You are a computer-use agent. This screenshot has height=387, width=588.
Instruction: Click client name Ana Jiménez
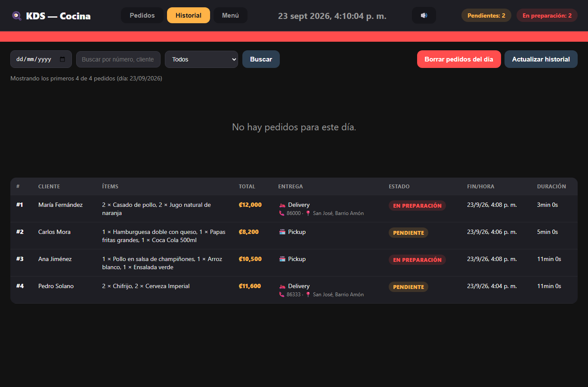click(x=55, y=259)
